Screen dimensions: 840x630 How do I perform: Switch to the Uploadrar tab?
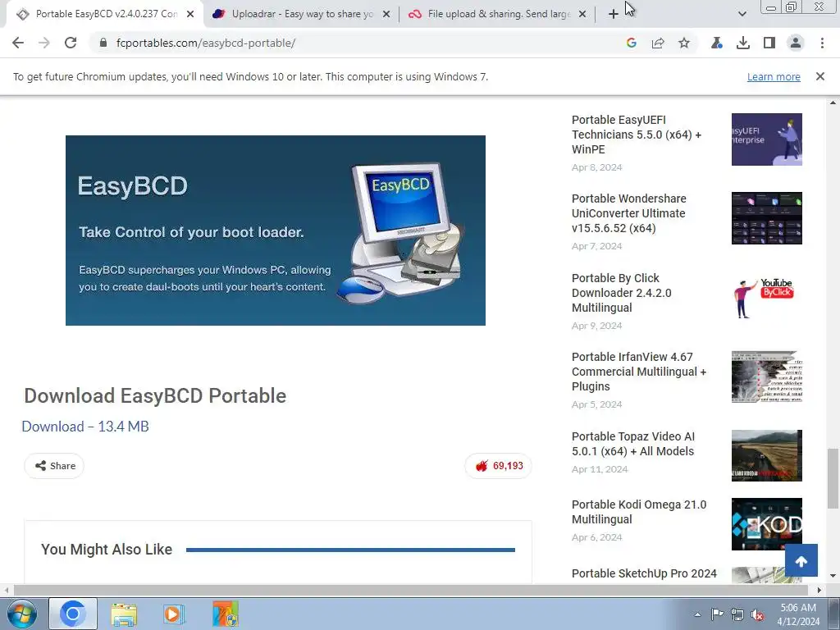click(302, 14)
